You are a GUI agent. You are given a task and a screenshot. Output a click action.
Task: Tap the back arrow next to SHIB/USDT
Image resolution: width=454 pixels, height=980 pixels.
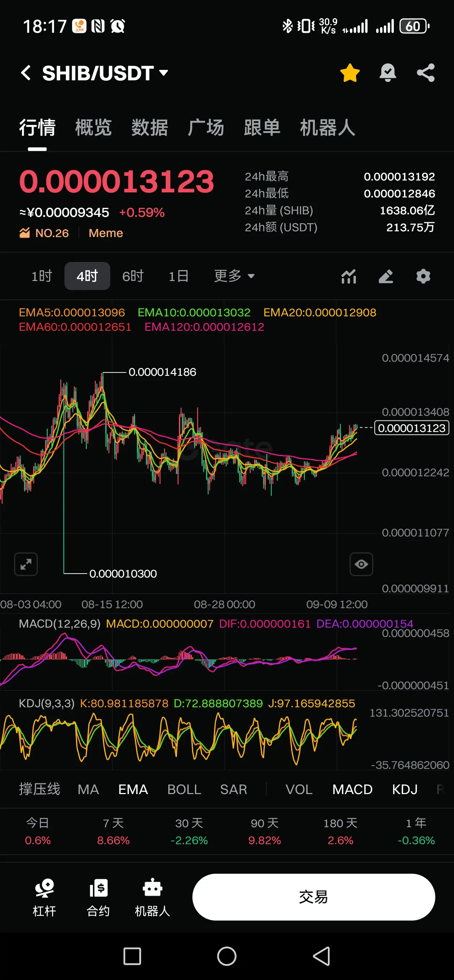26,73
